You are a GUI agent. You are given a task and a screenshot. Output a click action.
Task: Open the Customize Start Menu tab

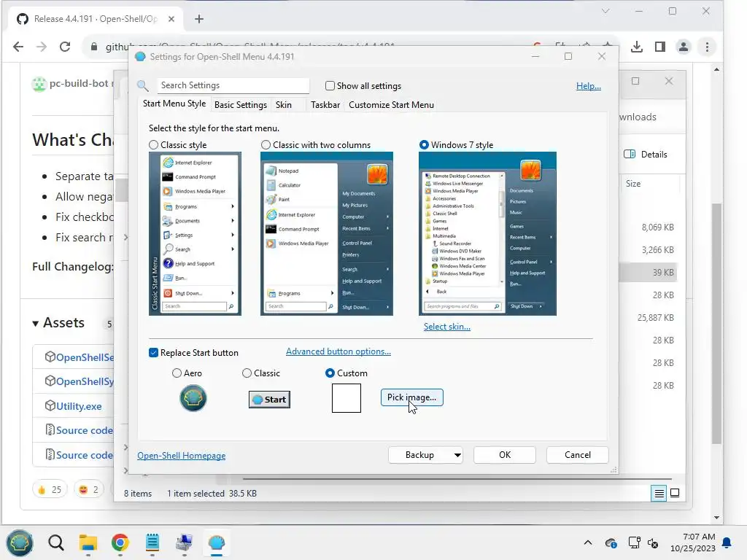[x=391, y=105]
